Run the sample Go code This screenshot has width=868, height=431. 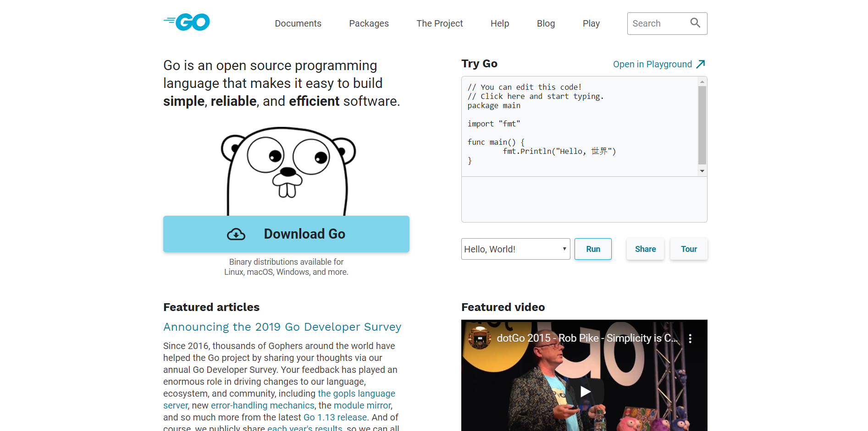593,249
